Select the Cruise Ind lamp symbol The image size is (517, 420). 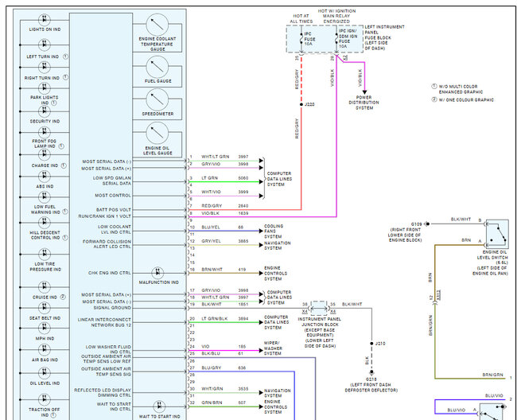click(x=45, y=287)
